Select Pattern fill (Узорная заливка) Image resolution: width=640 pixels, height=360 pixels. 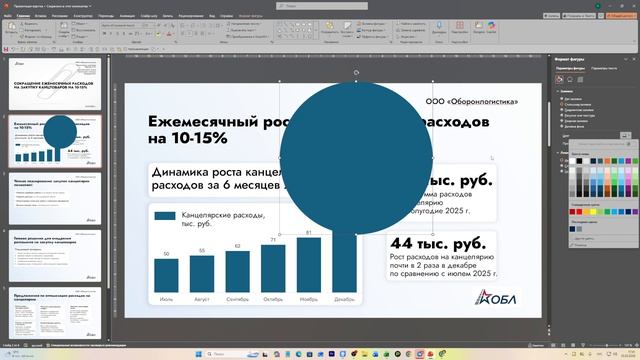click(575, 121)
